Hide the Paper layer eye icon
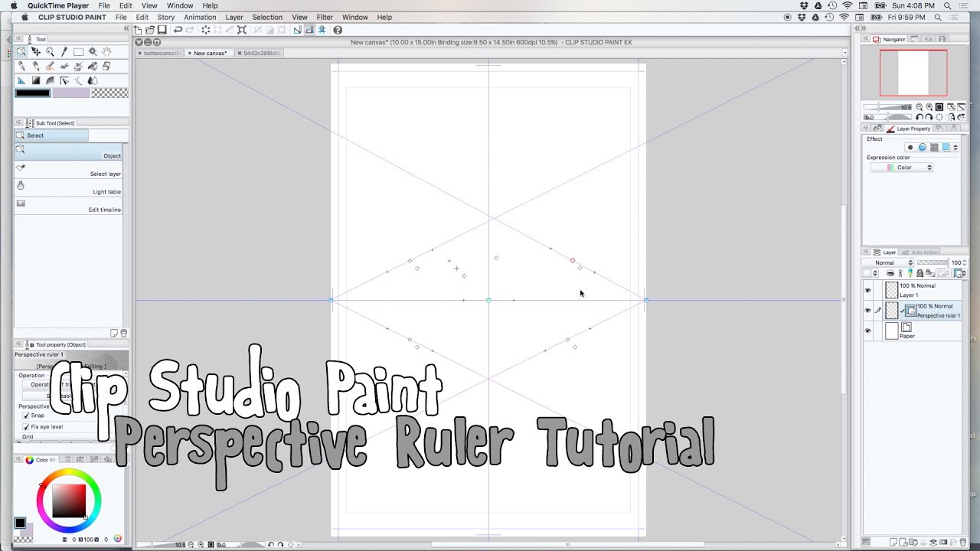 click(x=867, y=331)
